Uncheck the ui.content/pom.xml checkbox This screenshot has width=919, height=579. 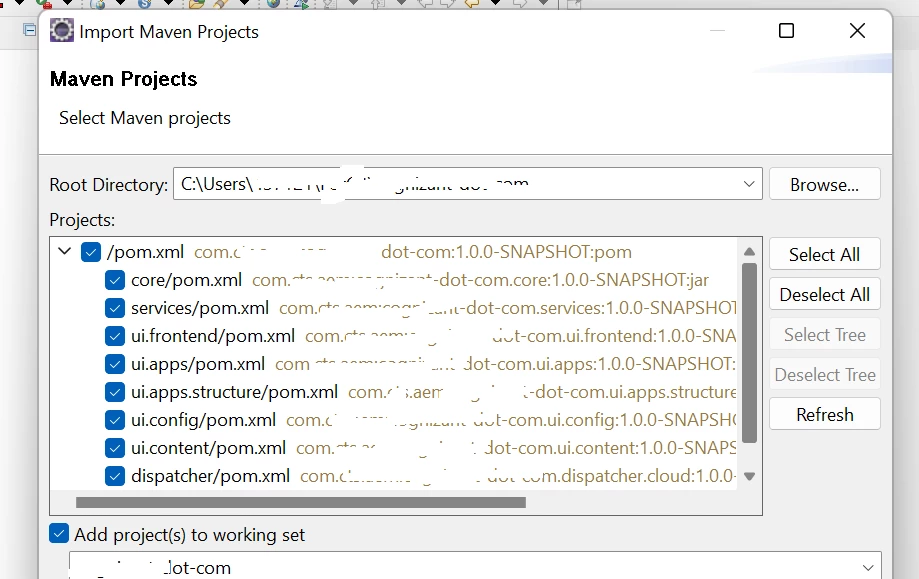tap(115, 448)
